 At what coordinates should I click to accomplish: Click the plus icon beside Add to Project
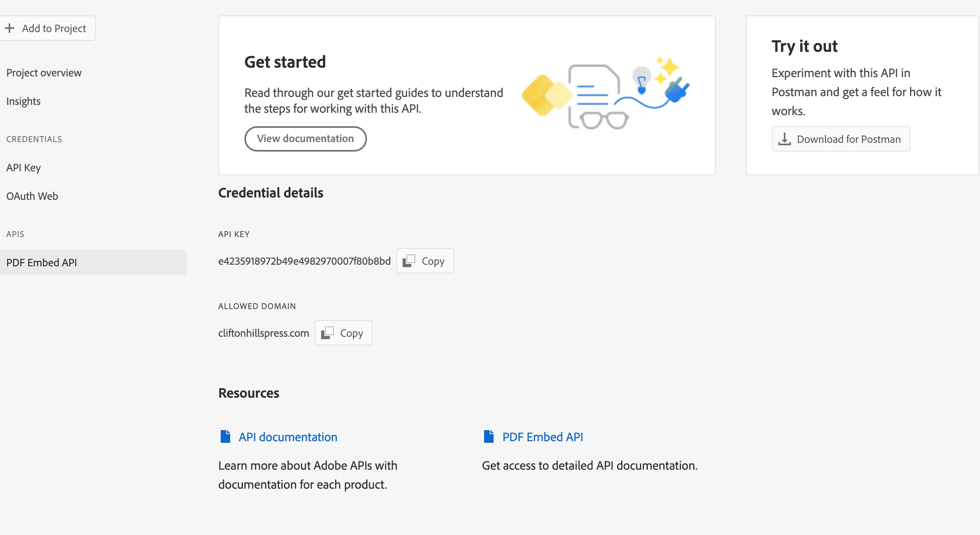9,28
